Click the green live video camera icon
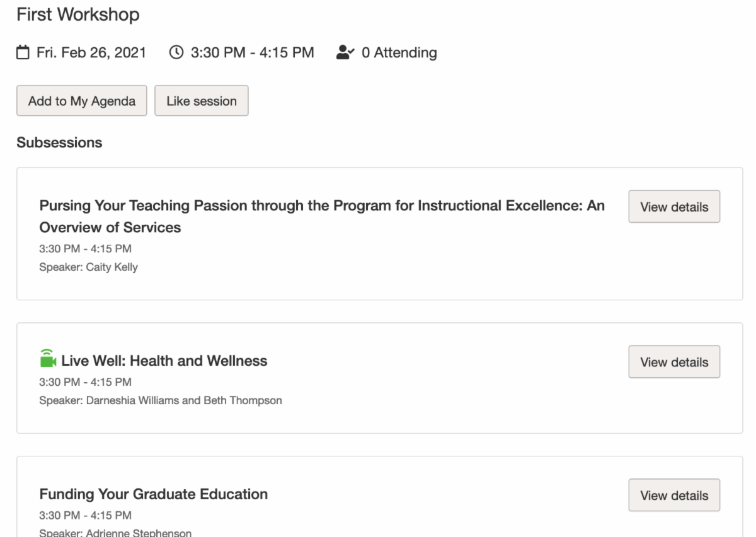This screenshot has height=537, width=756. tap(48, 359)
